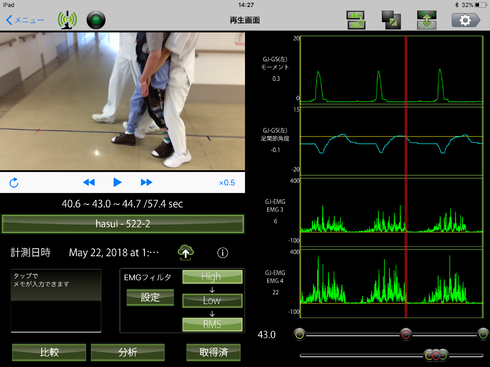Open the graph label display icon
Image resolution: width=490 pixels, height=367 pixels.
tap(356, 20)
